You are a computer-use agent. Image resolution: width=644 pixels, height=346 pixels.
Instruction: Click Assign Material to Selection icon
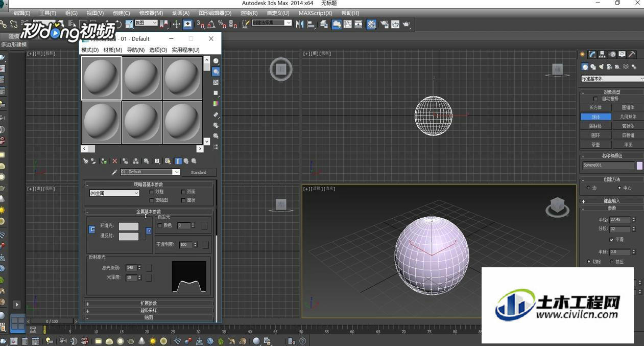[104, 161]
